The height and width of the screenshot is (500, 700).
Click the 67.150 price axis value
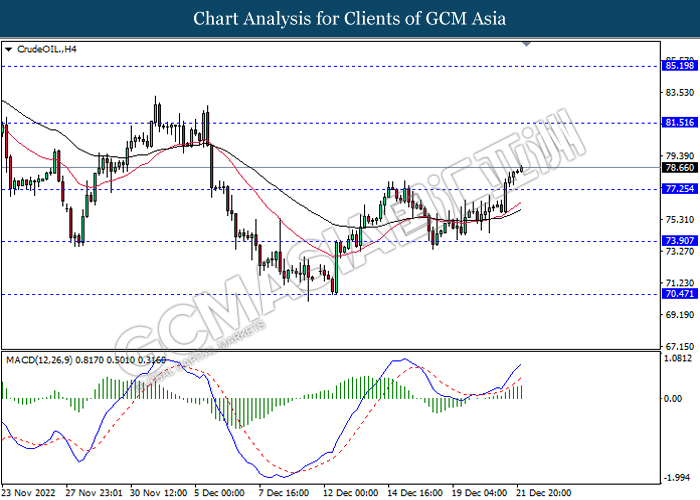(679, 346)
